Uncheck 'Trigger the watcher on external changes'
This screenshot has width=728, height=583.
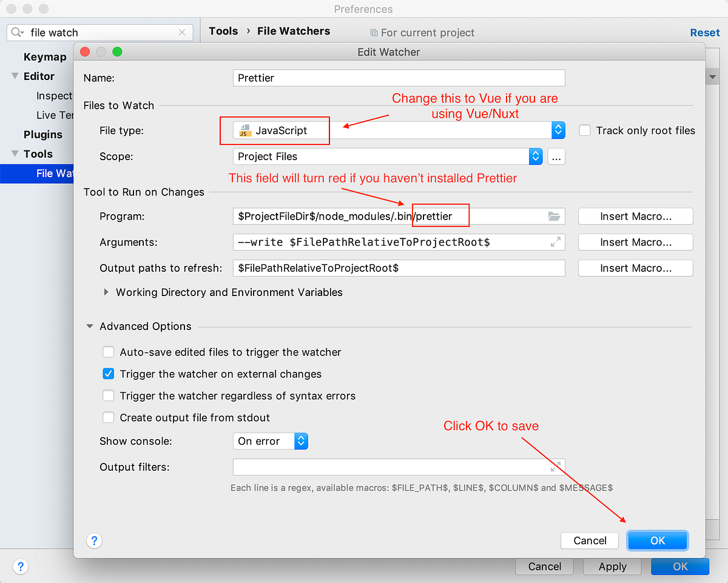pos(108,374)
